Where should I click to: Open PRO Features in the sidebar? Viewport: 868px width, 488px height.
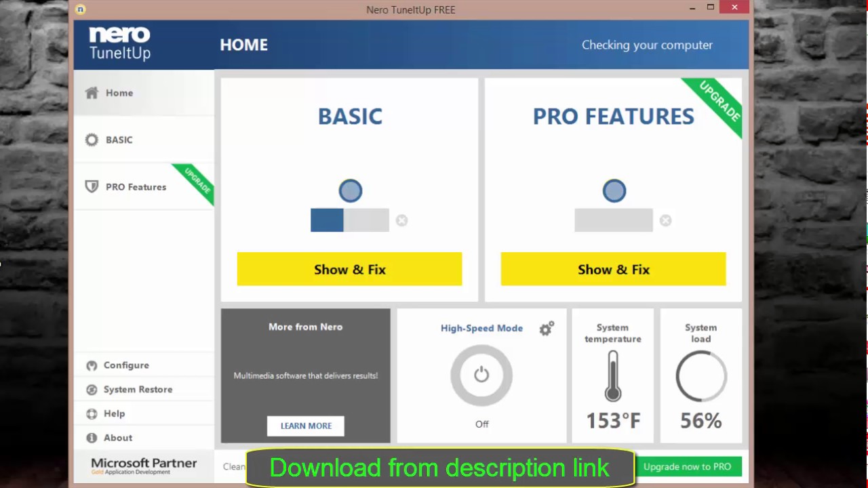144,186
